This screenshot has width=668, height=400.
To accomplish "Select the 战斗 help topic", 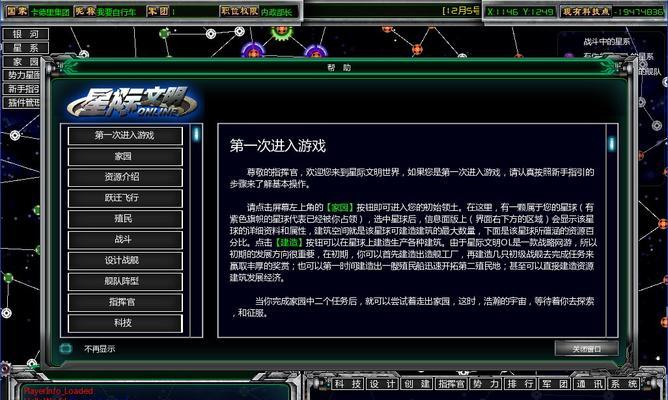I will click(125, 240).
